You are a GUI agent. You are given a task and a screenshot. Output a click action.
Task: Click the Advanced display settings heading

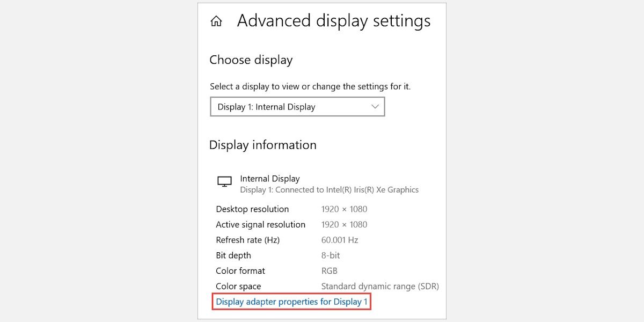pos(334,21)
